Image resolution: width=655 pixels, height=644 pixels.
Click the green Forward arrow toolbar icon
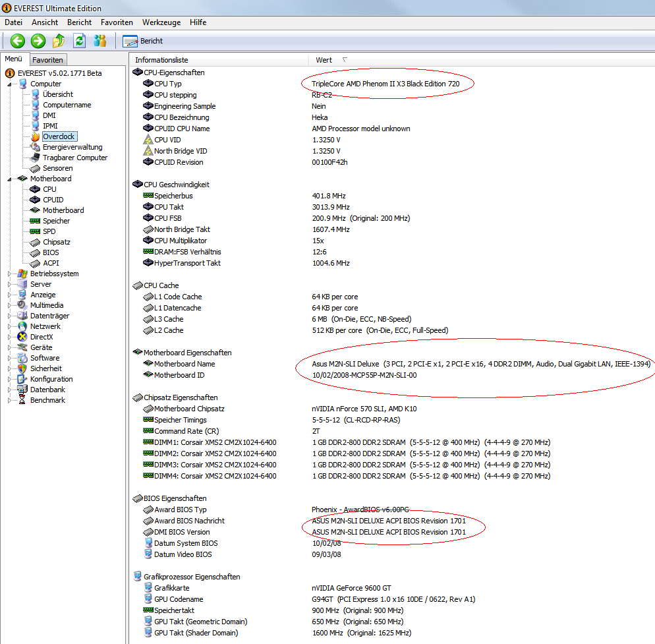tap(38, 41)
